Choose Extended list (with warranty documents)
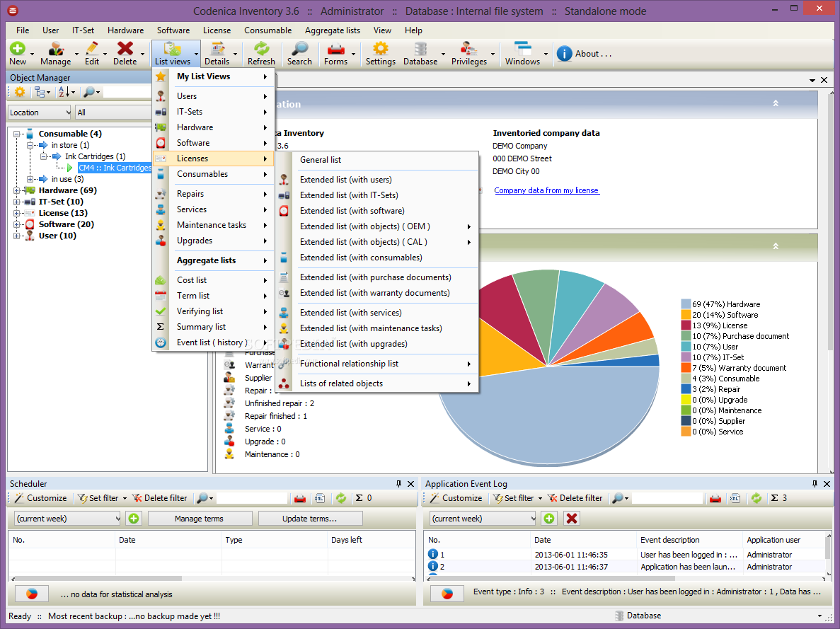The image size is (840, 629). click(377, 292)
